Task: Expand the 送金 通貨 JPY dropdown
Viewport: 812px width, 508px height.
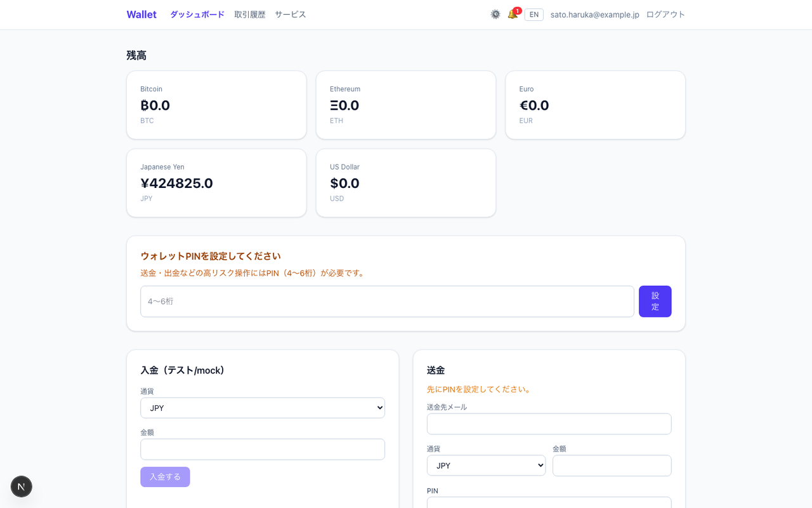Action: click(x=486, y=465)
